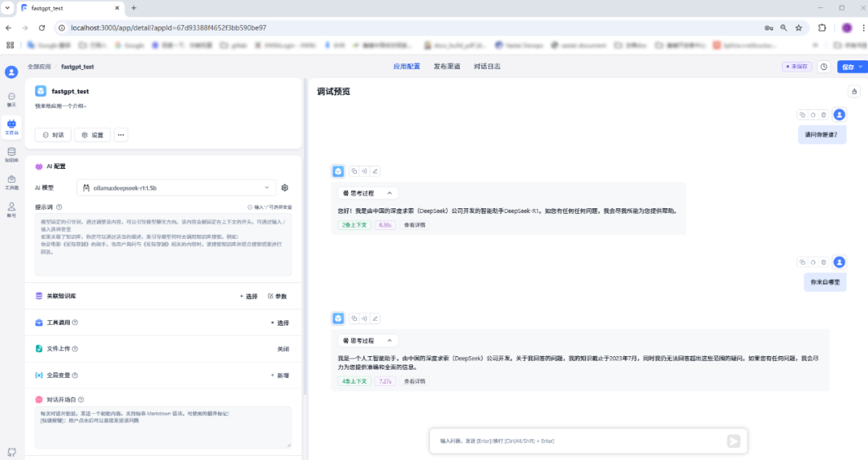Collapse first 思考过程 thinking section
868x460 pixels.
tap(367, 194)
